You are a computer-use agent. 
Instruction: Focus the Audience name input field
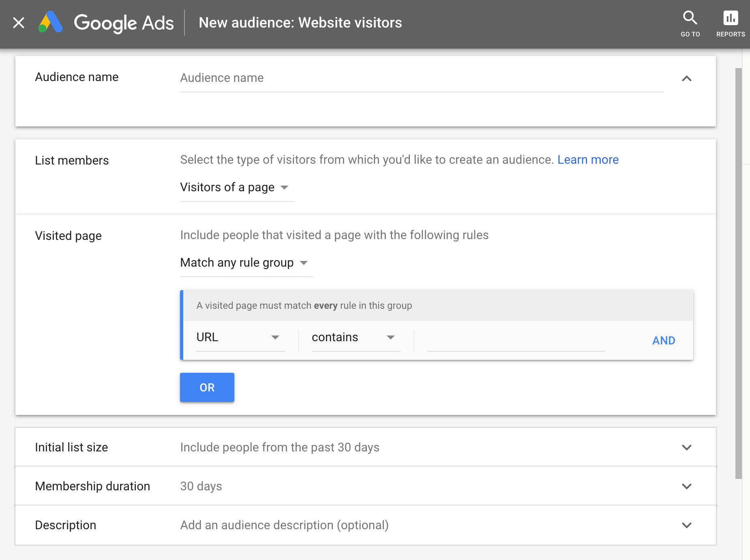pyautogui.click(x=422, y=78)
